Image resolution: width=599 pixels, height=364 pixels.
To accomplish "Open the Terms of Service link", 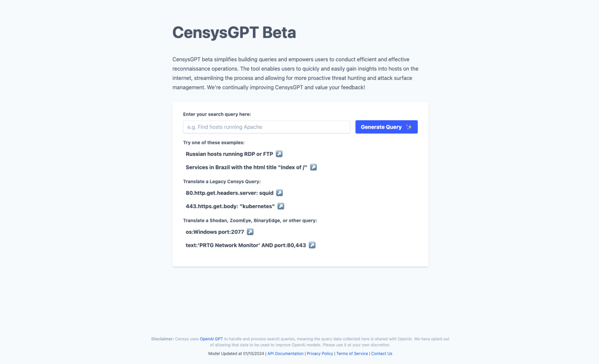I will 352,353.
